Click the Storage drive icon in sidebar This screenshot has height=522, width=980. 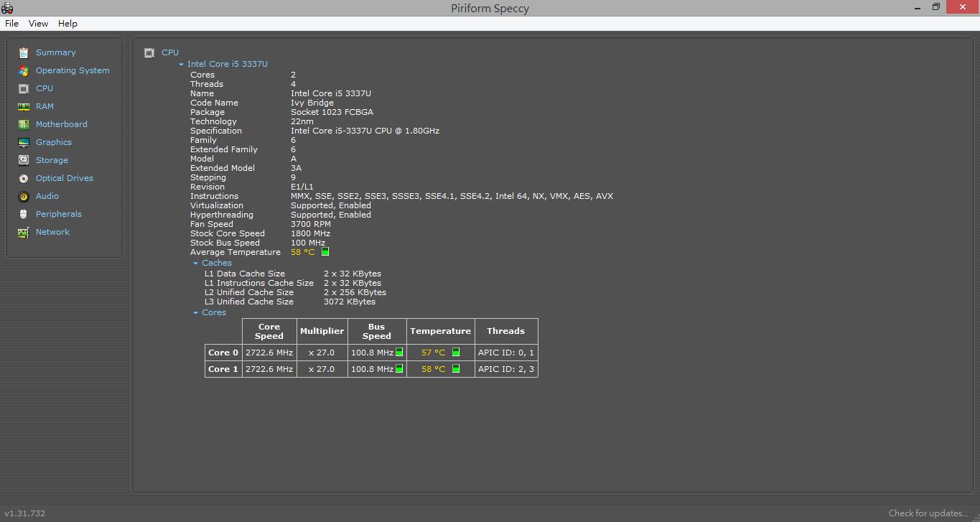pos(24,160)
